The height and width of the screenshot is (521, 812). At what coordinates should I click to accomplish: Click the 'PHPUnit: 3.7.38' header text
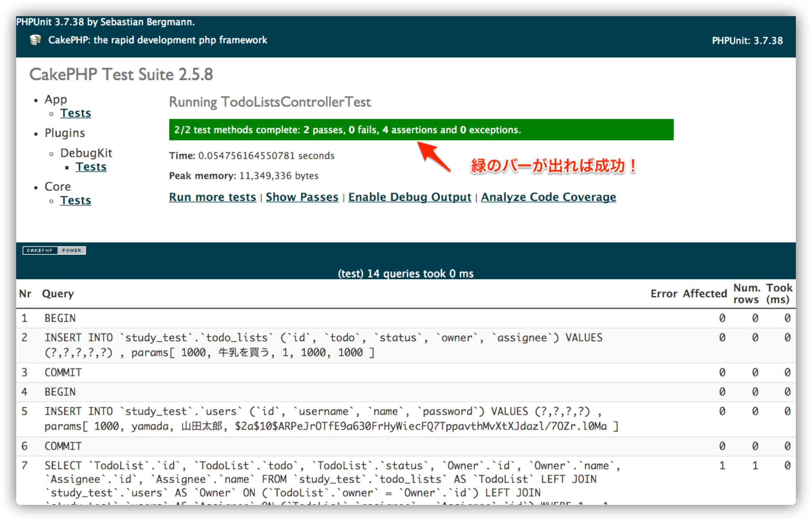point(747,41)
